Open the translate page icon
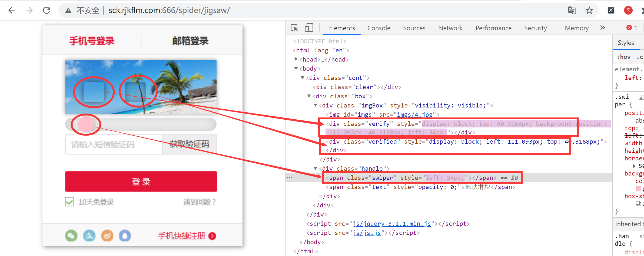This screenshot has width=644, height=256. coord(572,10)
